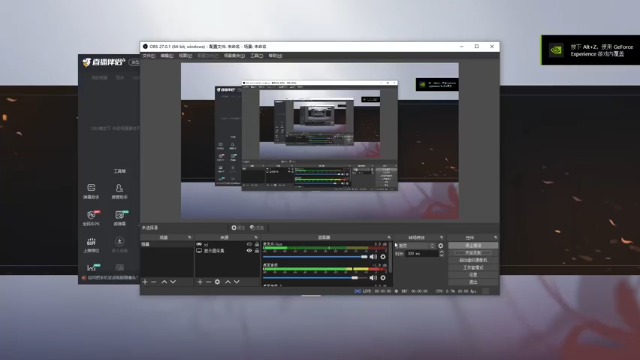This screenshot has width=640, height=360.
Task: Add a new scene with the Scenes plus icon
Action: tap(145, 282)
